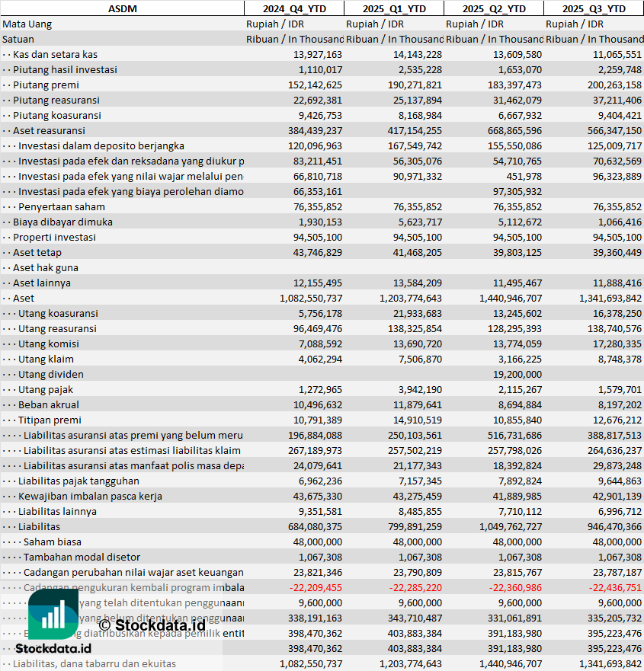Select the Utang pajak row label

click(45, 389)
